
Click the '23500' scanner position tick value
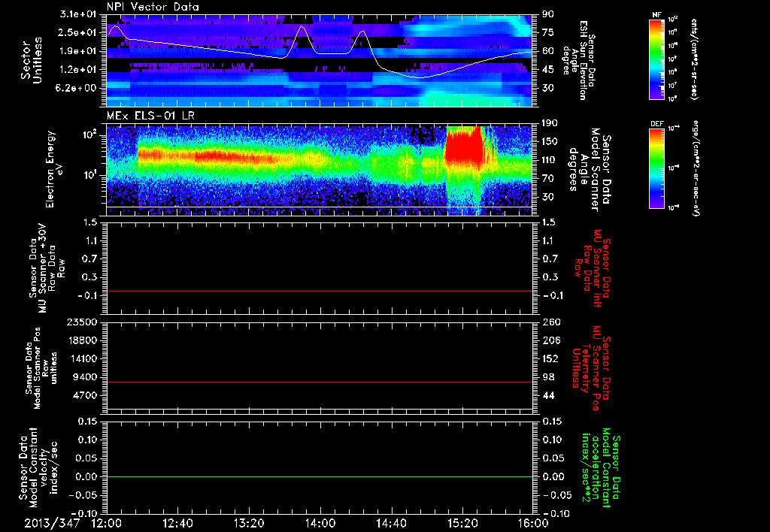pos(81,322)
